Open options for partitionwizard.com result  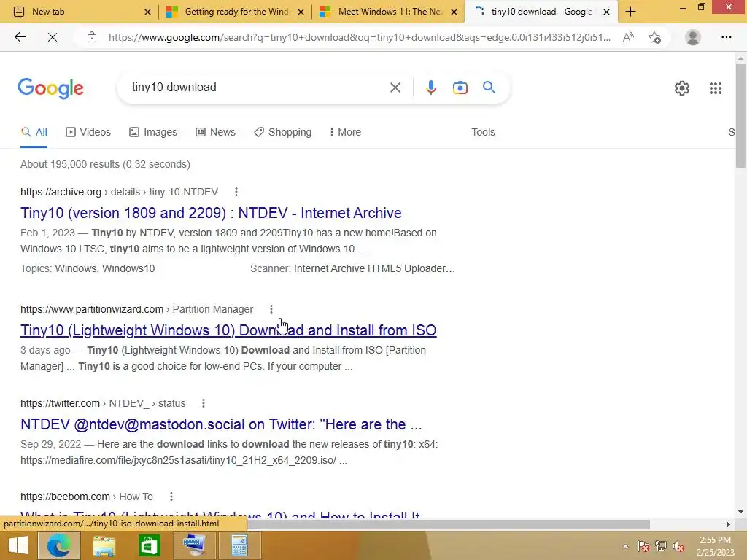[x=271, y=309]
